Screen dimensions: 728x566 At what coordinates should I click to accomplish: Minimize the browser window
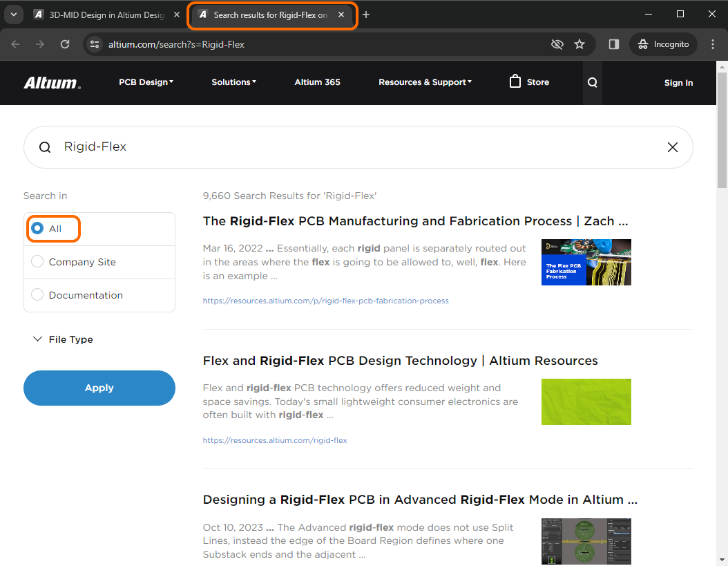(x=649, y=15)
